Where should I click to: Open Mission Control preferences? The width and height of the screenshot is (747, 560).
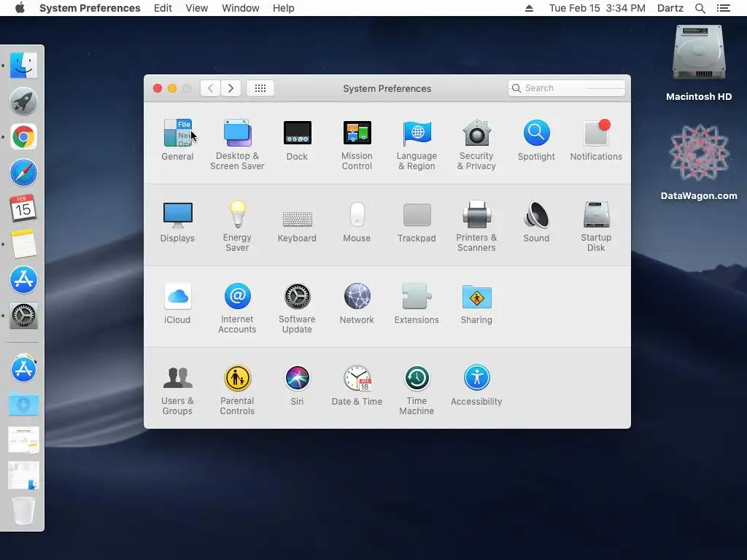pyautogui.click(x=357, y=144)
